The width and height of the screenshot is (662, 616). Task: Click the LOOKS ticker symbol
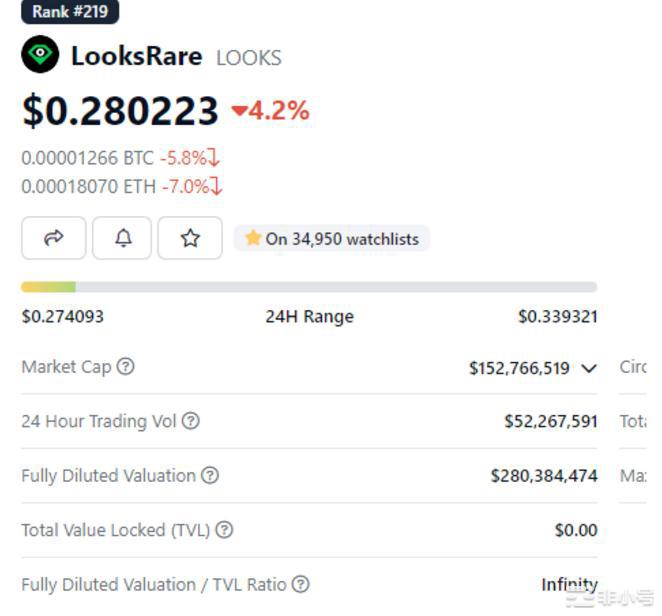(x=249, y=58)
